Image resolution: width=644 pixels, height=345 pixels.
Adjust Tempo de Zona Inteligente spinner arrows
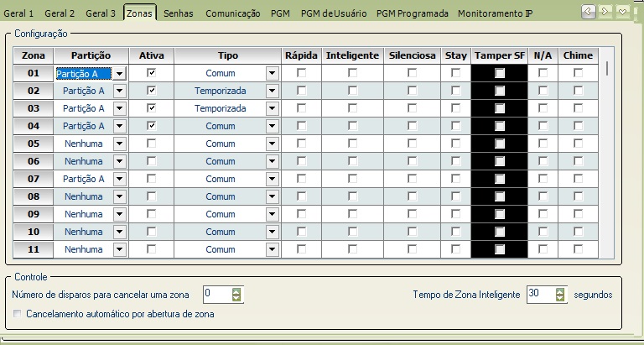coord(560,295)
